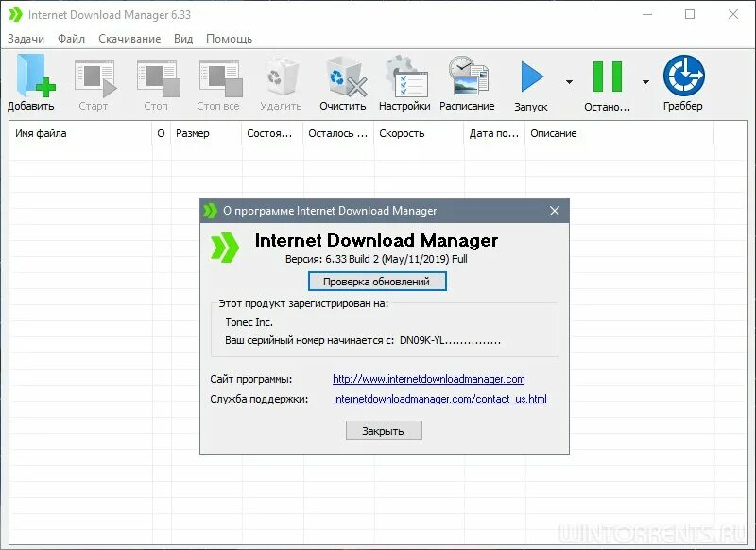Screen dimensions: 756x550
Task: Open the Скачивание menu
Action: pyautogui.click(x=129, y=39)
